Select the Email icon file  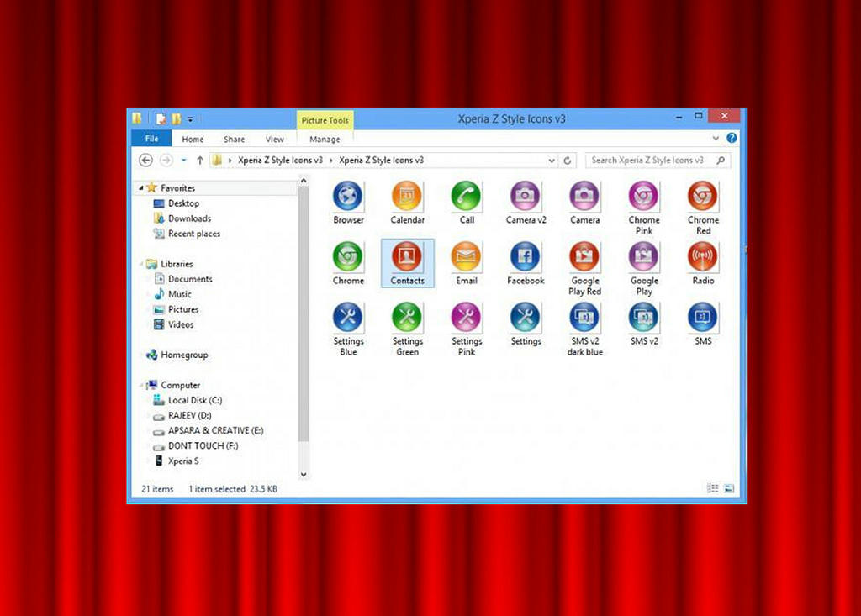(x=466, y=264)
